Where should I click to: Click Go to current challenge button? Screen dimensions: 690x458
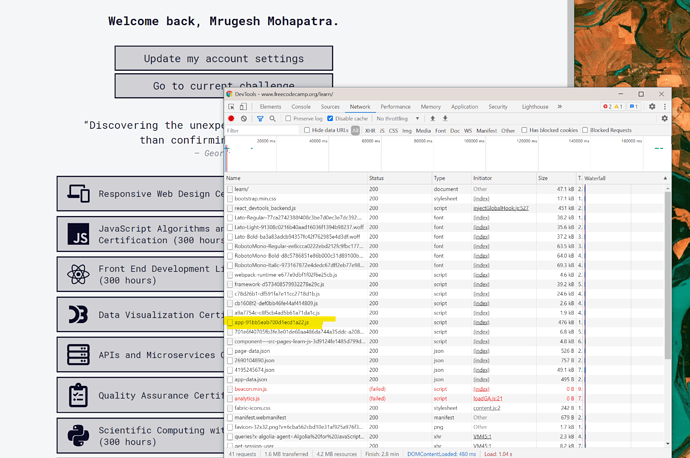click(x=224, y=85)
